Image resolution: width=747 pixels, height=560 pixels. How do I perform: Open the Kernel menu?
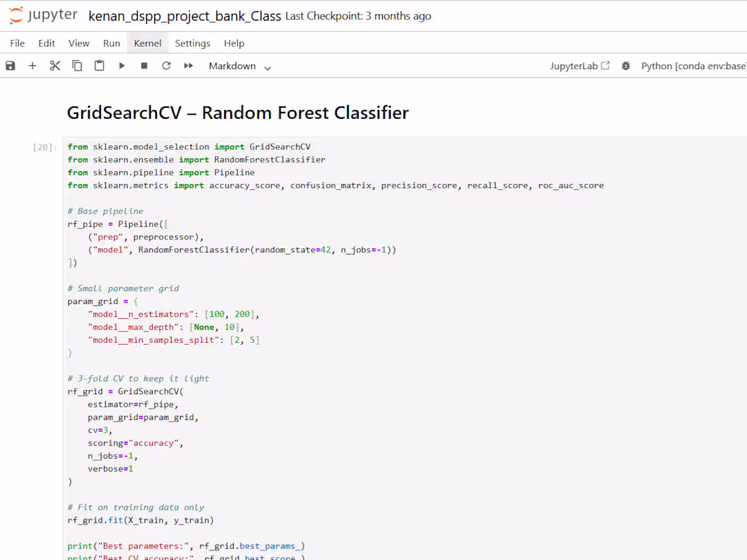tap(147, 43)
